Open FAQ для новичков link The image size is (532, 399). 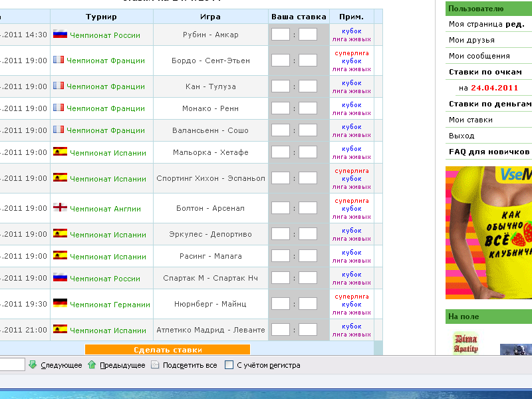tap(489, 152)
